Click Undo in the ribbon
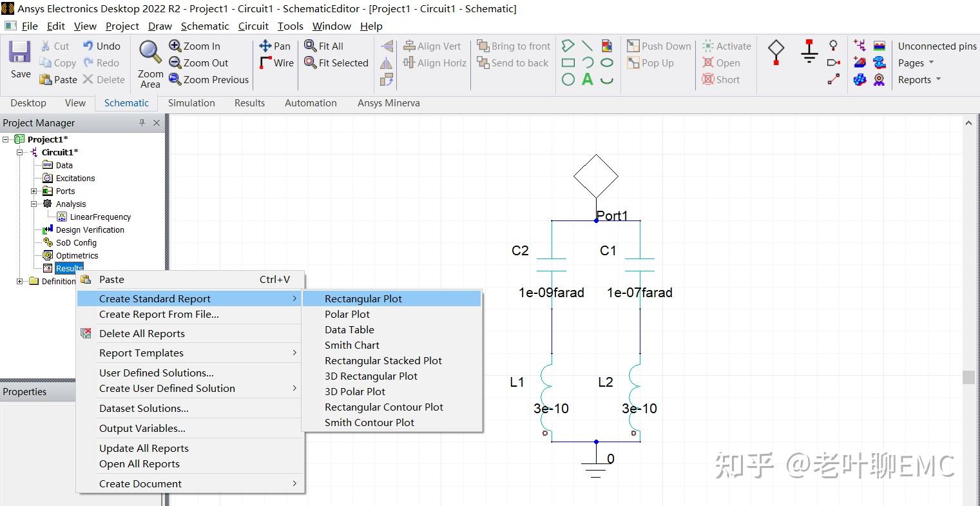980x506 pixels. (x=101, y=46)
